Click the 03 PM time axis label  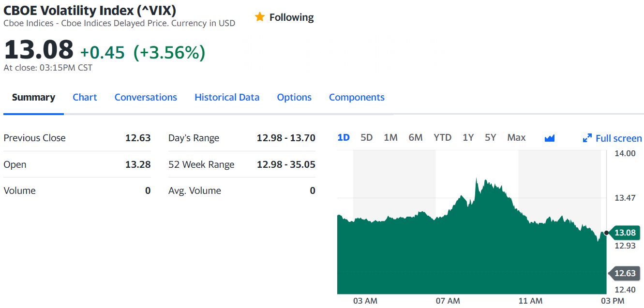[613, 301]
